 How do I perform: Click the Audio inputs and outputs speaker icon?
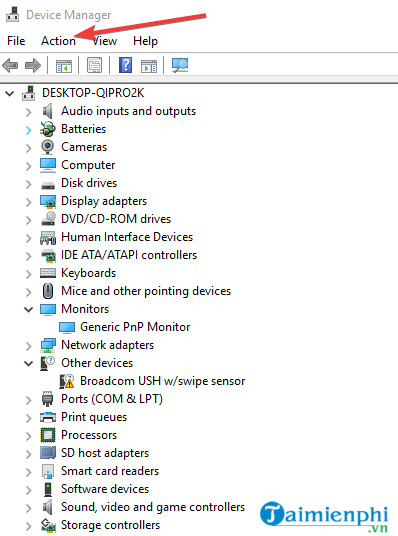tap(48, 111)
